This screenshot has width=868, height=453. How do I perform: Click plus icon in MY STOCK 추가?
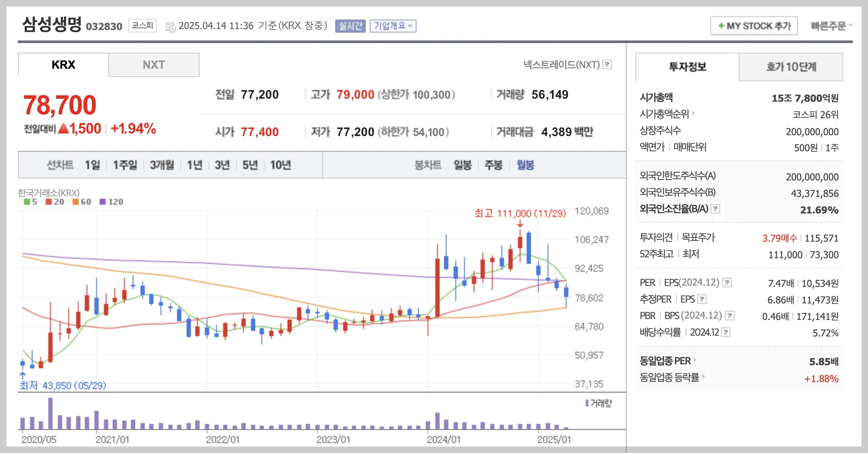[721, 26]
